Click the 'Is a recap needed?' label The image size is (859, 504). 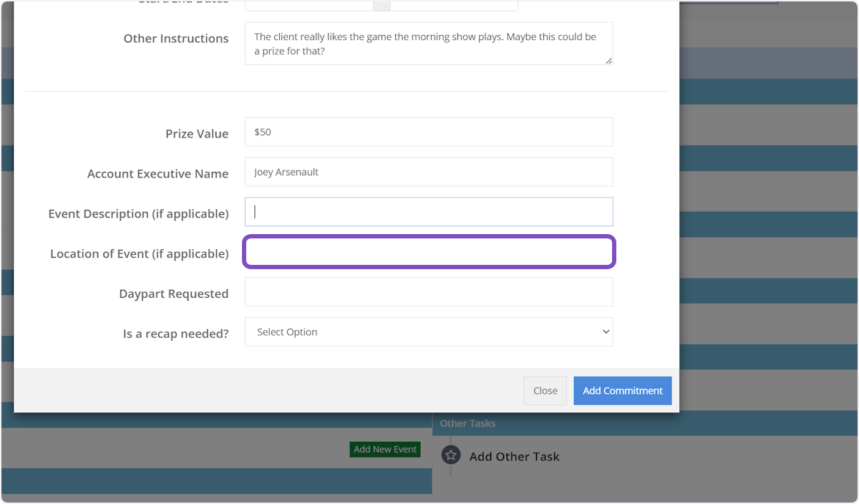[175, 334]
